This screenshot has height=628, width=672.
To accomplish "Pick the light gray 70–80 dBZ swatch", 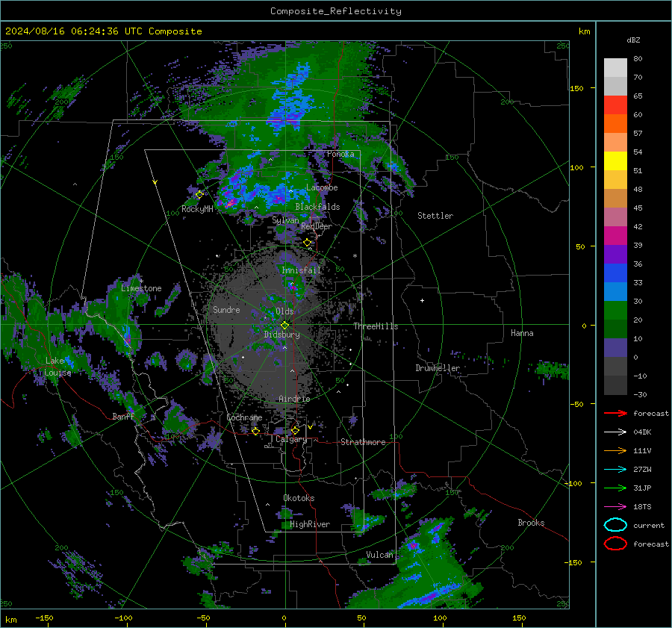I will [615, 68].
